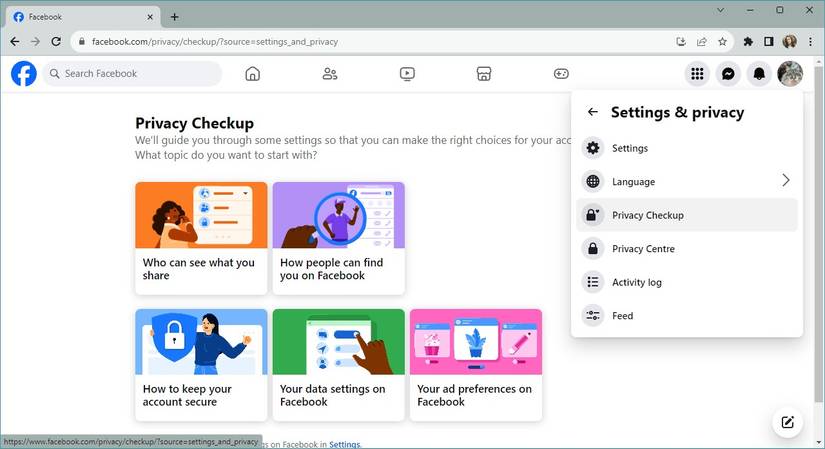Open account profile picture menu
The image size is (825, 449).
pos(790,74)
